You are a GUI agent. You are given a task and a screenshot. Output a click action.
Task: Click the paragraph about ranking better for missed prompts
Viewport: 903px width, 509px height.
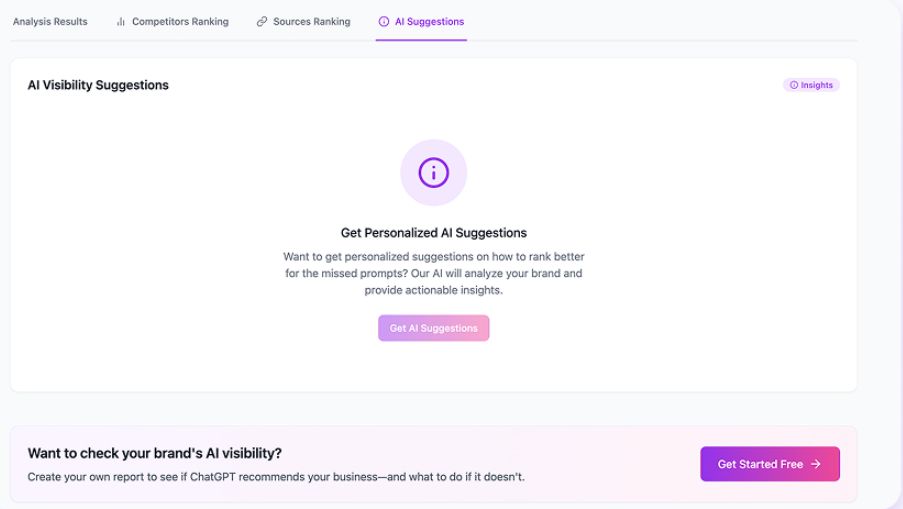point(433,273)
